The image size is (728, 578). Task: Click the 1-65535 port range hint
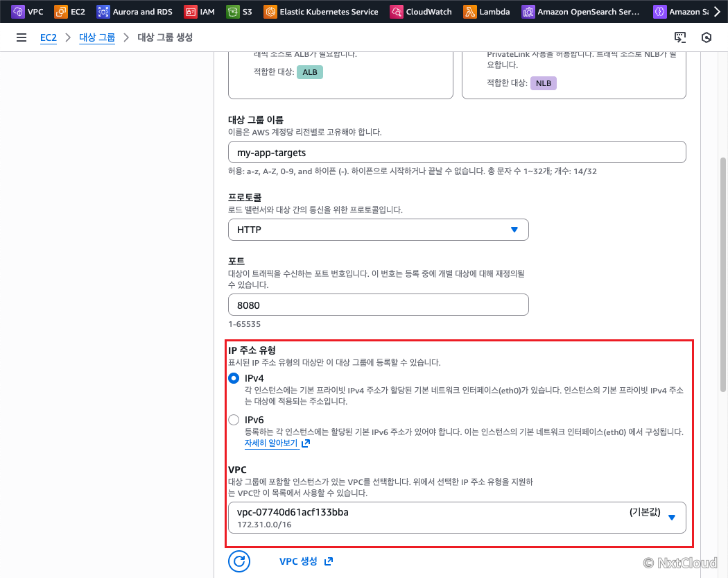coord(244,324)
